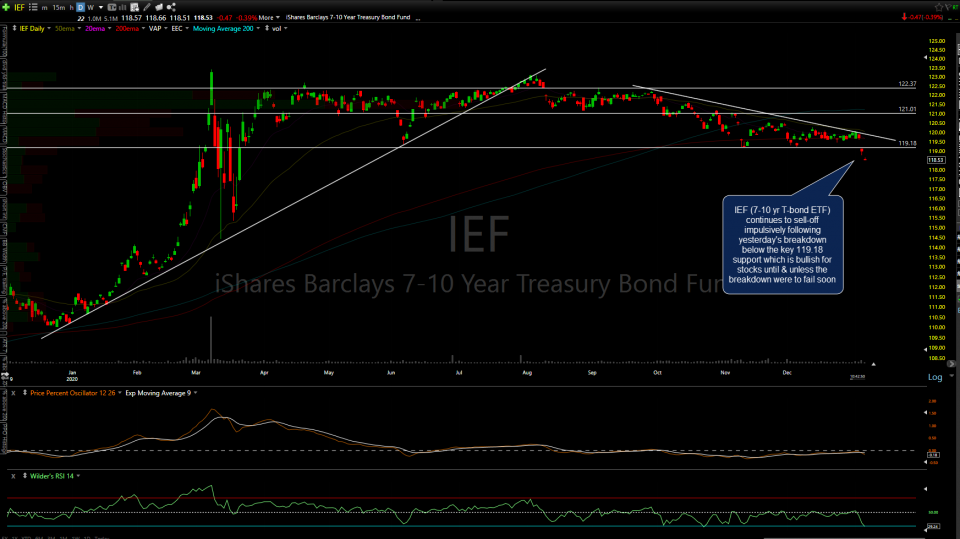Switch to the minute (m) timeframe
The height and width of the screenshot is (539, 960).
coord(44,7)
